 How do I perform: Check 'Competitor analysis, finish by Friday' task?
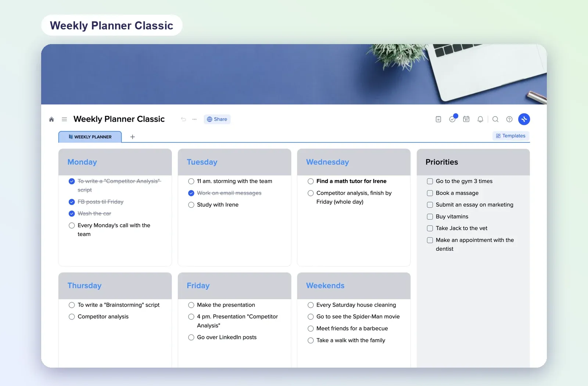[311, 193]
